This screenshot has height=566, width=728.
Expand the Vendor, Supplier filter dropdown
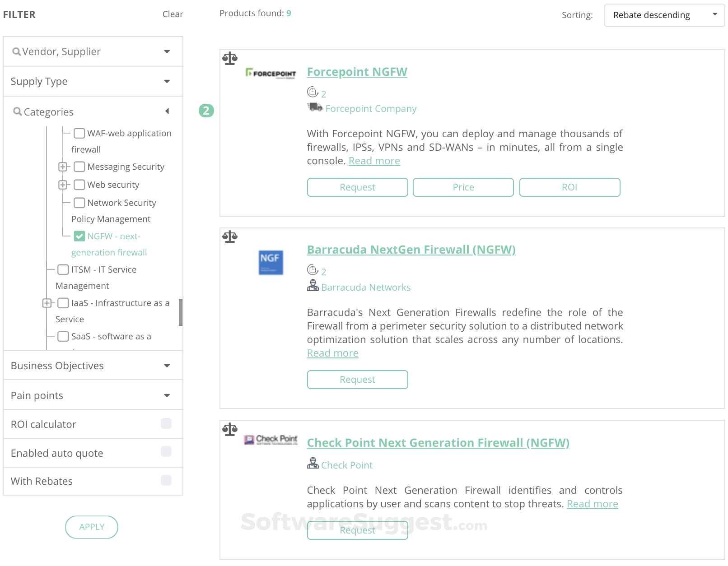167,51
